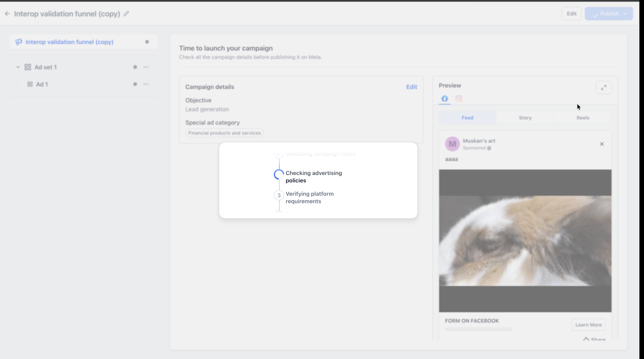Click the Verifying platform requirements step text

pos(310,197)
